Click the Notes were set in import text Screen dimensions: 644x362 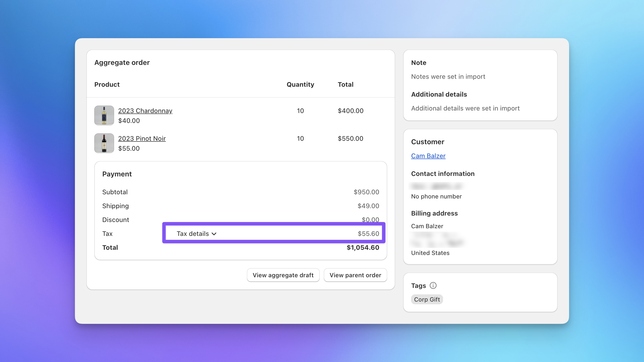coord(448,77)
